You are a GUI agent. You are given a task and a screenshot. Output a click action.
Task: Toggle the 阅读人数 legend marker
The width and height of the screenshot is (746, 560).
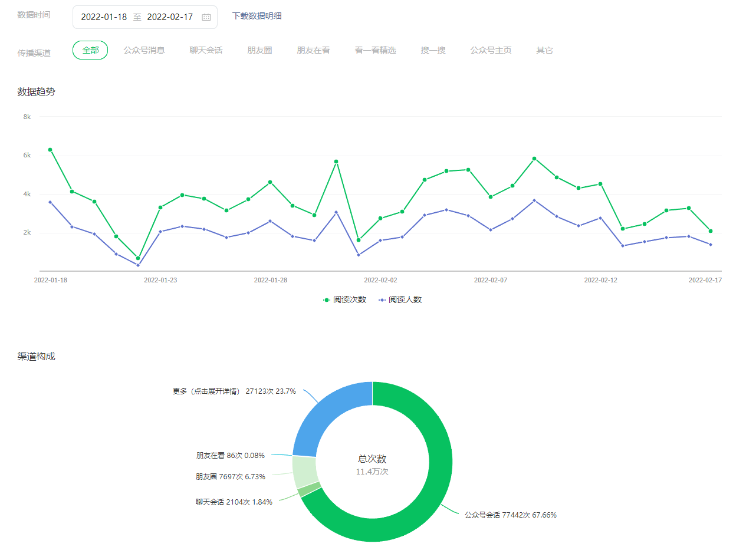(382, 300)
